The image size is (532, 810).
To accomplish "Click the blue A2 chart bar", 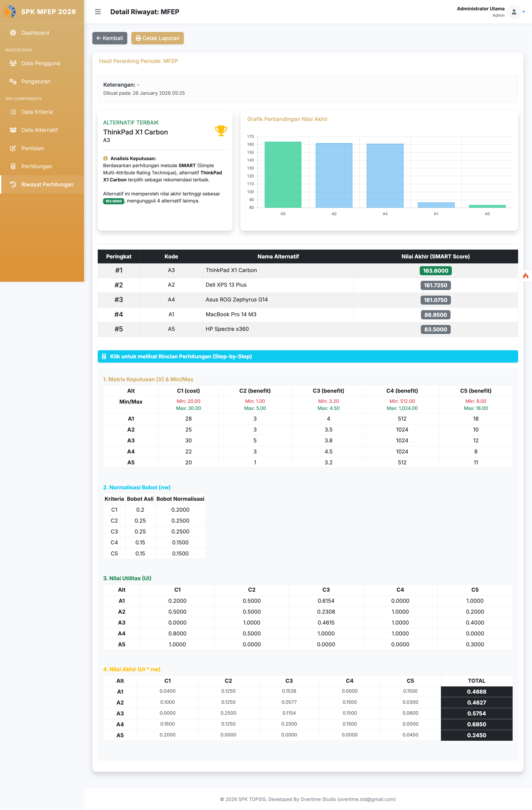I will (x=334, y=175).
